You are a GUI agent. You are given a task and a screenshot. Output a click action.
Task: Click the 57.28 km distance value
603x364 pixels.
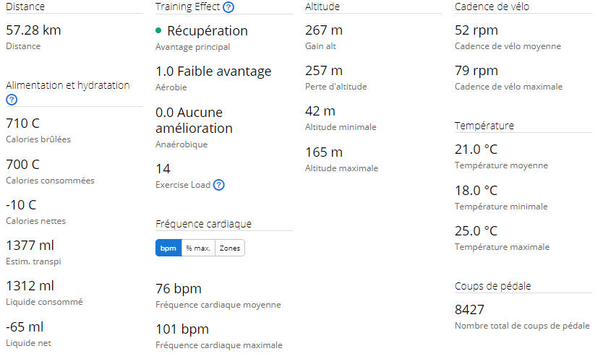[x=33, y=30]
